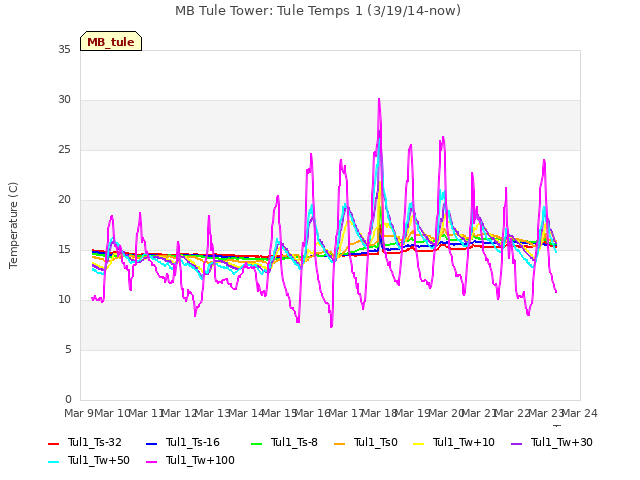Click the Mar 21 x-axis label
640x480 pixels.
click(480, 413)
